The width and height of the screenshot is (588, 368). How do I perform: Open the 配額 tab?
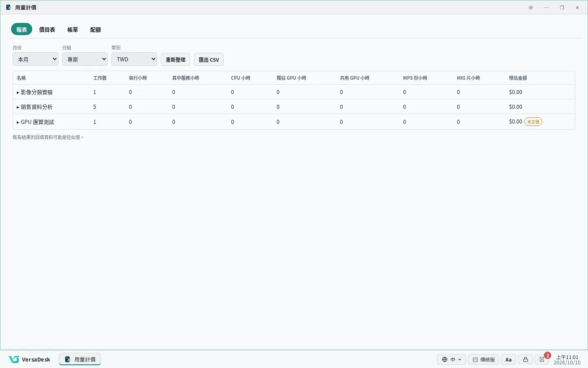coord(96,29)
